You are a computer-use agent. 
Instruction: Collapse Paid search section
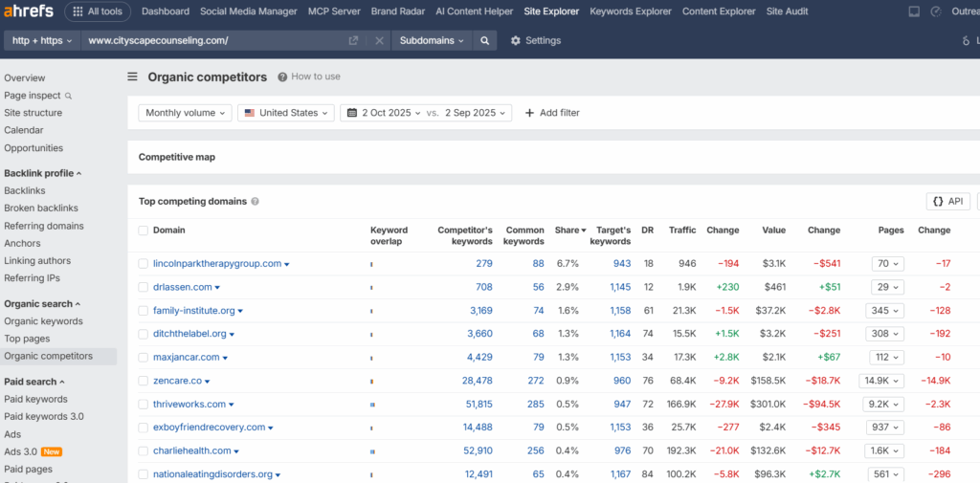tap(34, 382)
